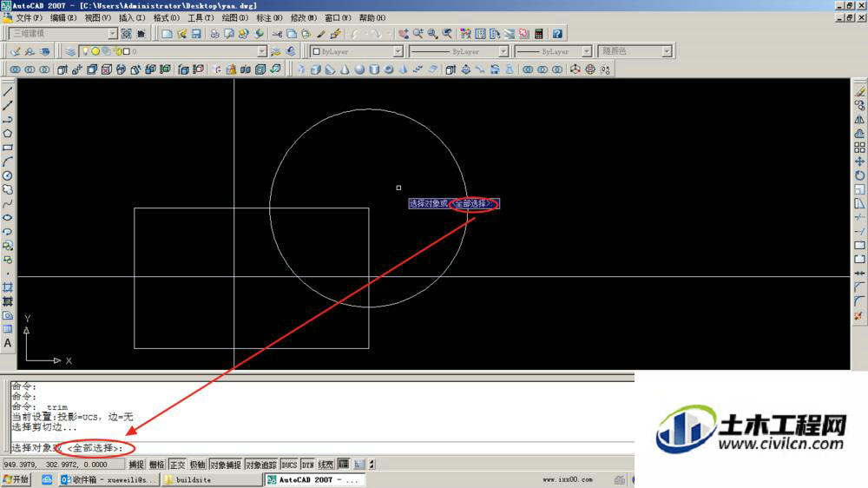Open the Quick Calculator icon

[x=539, y=34]
